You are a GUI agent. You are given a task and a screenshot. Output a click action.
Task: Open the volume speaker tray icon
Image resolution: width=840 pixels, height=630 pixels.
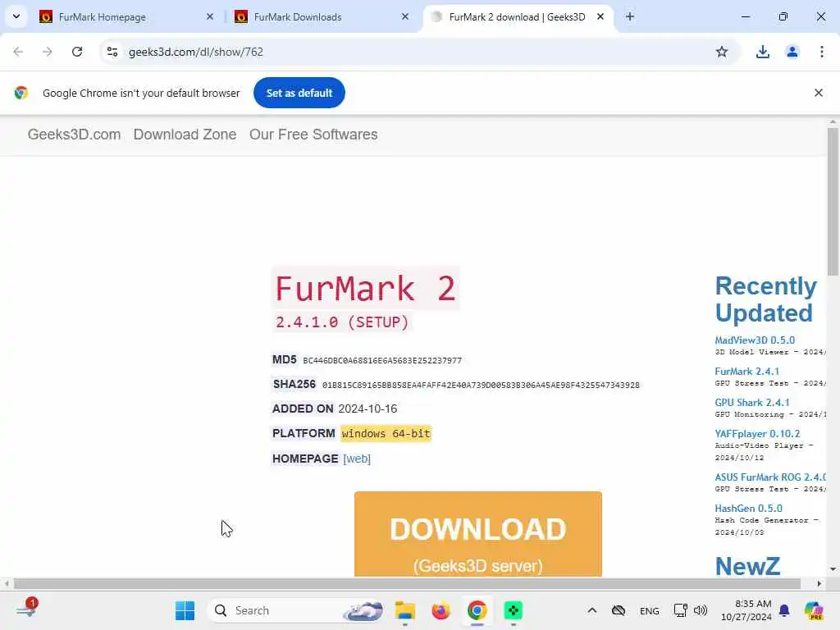click(x=701, y=610)
